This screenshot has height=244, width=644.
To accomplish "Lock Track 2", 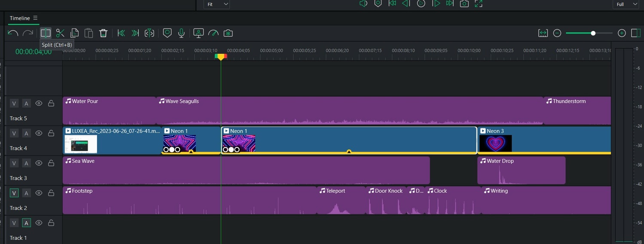I will coord(51,193).
